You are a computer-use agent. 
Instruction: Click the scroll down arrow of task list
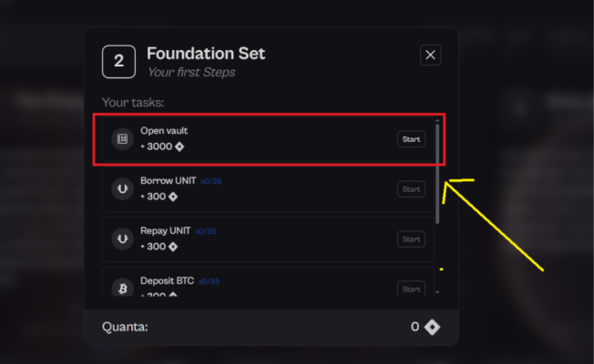pyautogui.click(x=438, y=292)
